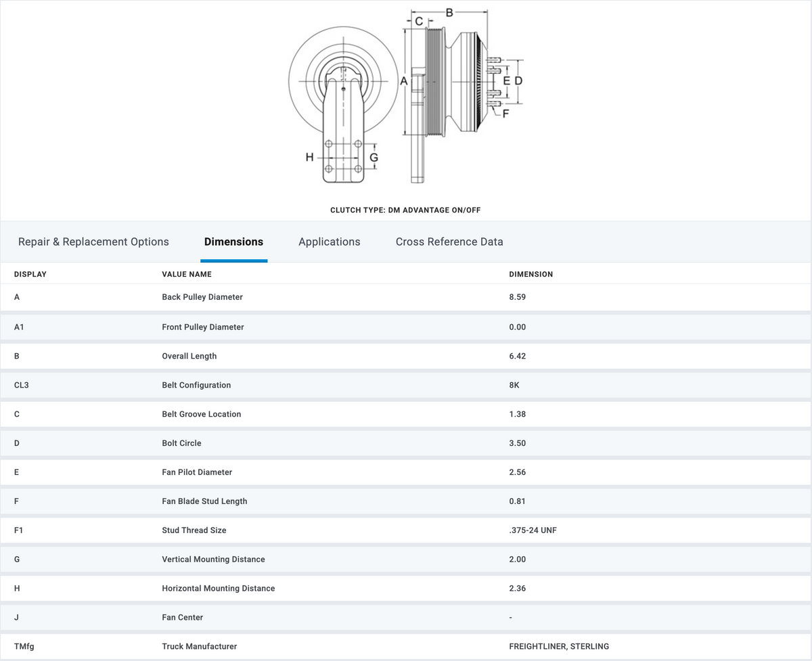Viewport: 812px width, 661px height.
Task: Click the clutch type caption under diagram
Action: [405, 210]
